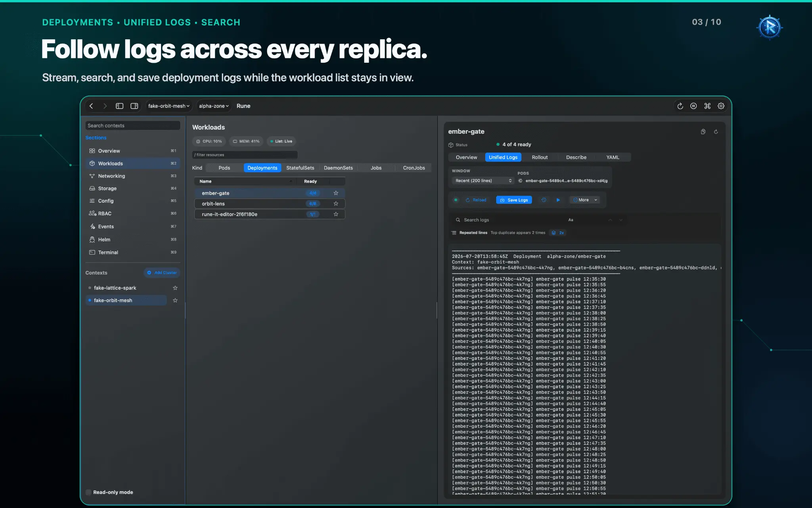Open the pods selector ember-gate-5489c4
This screenshot has width=812, height=508.
(563, 181)
